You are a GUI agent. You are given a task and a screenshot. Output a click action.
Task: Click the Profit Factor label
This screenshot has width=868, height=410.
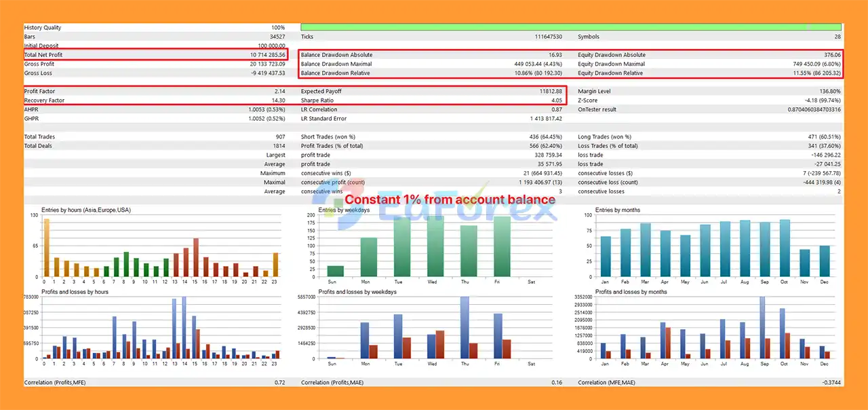(x=40, y=91)
